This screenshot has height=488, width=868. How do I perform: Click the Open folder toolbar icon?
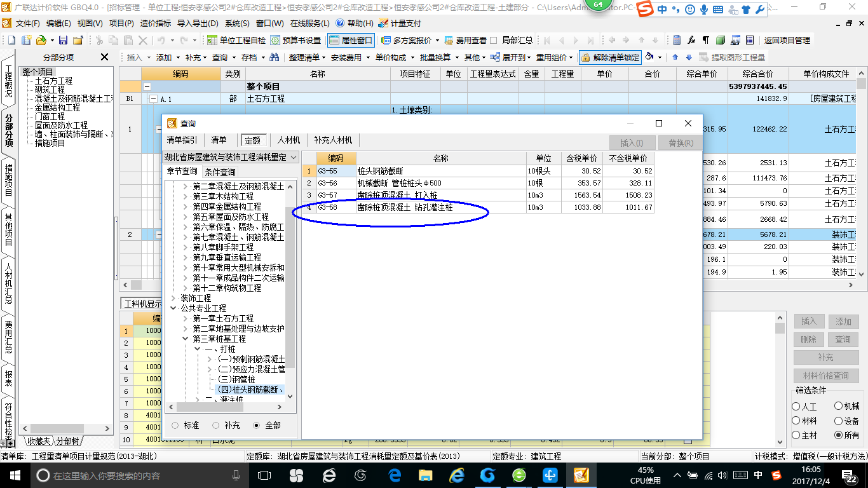pyautogui.click(x=40, y=40)
